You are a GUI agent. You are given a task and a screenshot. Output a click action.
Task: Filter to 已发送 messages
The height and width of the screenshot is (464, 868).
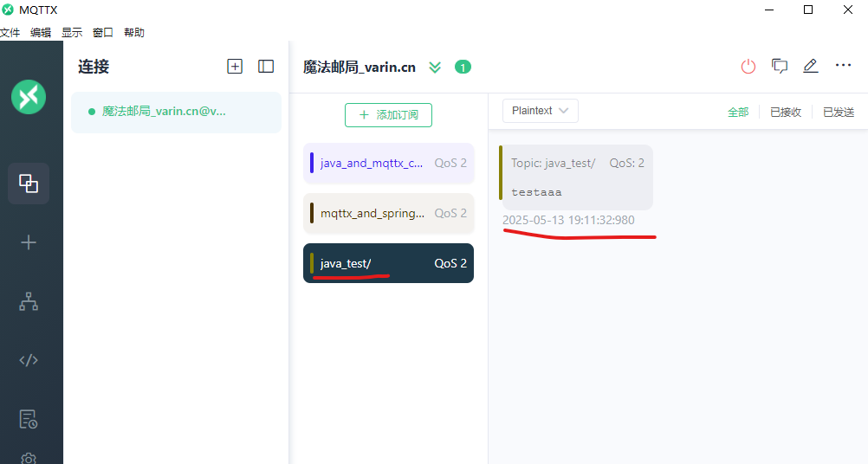point(839,113)
